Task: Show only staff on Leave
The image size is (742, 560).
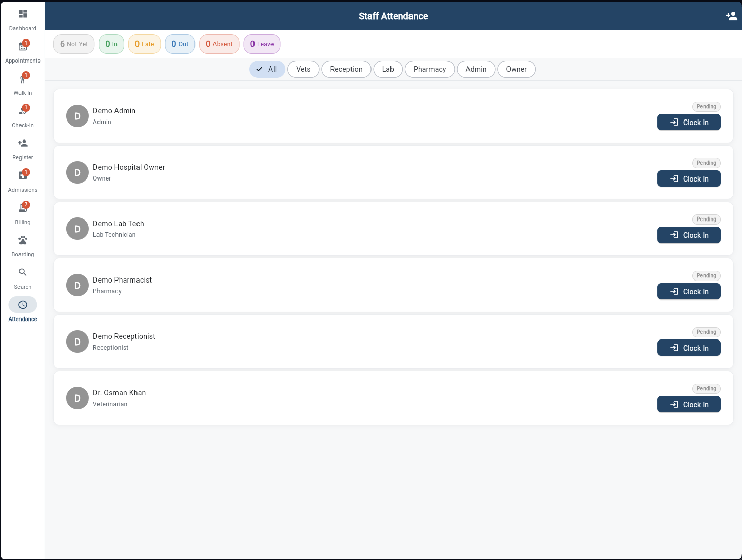Action: tap(262, 44)
